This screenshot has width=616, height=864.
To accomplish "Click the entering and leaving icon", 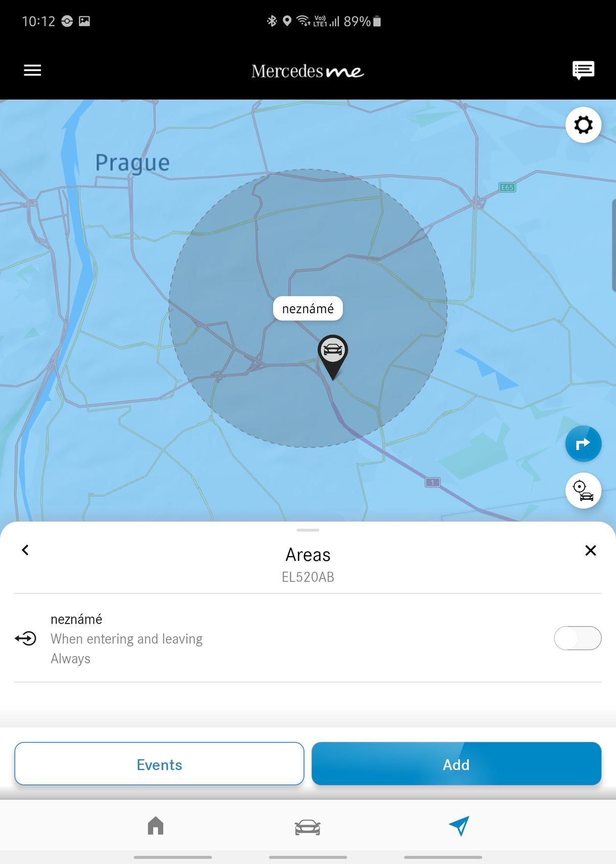I will coord(26,638).
